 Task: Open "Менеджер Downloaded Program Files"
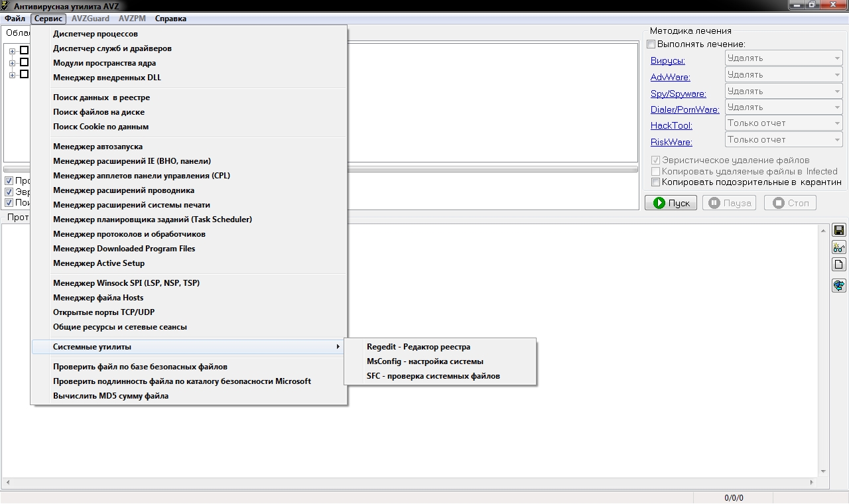189,249
